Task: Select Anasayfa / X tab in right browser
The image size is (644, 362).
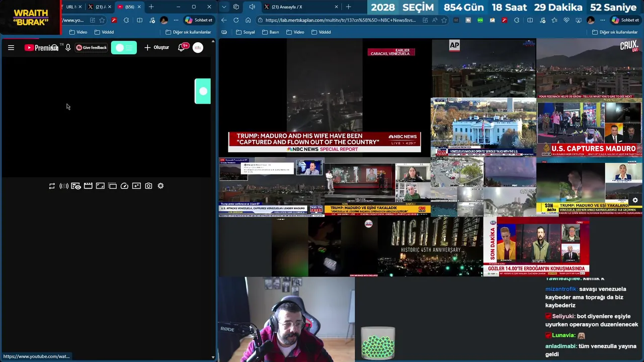Action: pyautogui.click(x=302, y=7)
